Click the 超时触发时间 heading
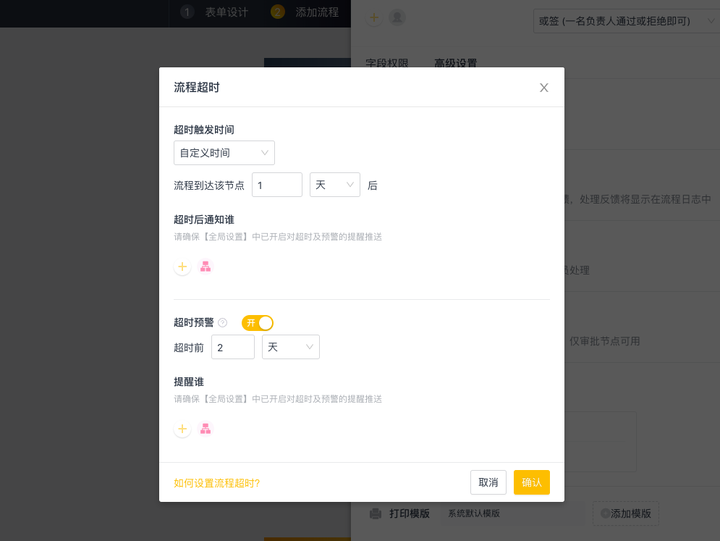Screen dimensions: 720x541 tap(204, 130)
